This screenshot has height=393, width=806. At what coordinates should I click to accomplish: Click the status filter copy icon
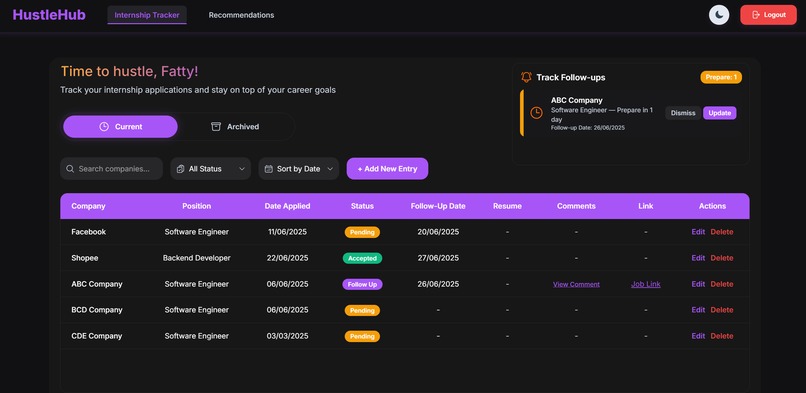[180, 169]
